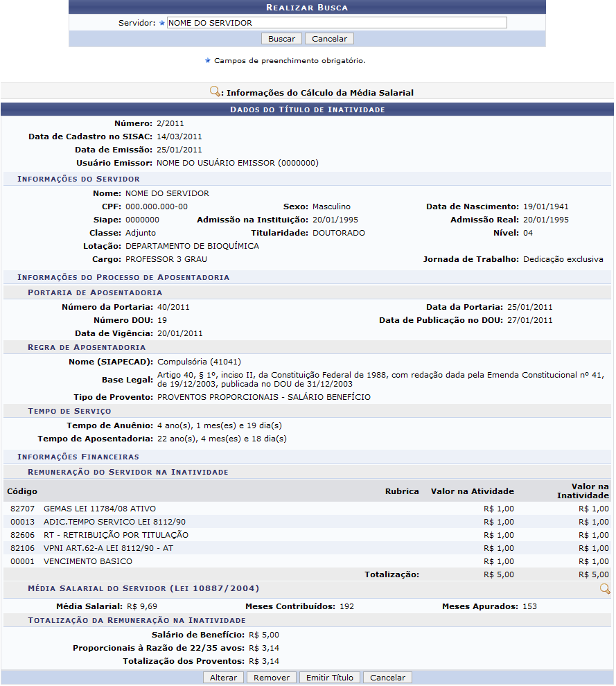Click Emitir Título to issue title
Image resolution: width=616 pixels, height=686 pixels.
tap(329, 678)
